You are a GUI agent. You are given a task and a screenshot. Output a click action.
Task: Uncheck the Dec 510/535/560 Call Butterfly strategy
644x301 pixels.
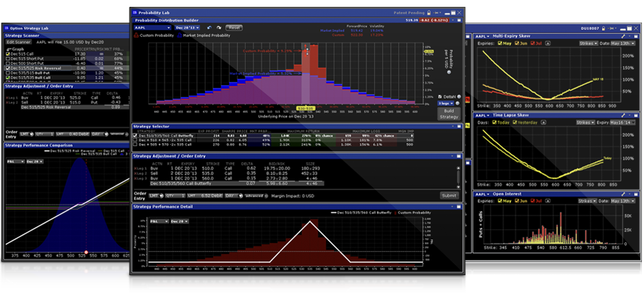point(136,135)
